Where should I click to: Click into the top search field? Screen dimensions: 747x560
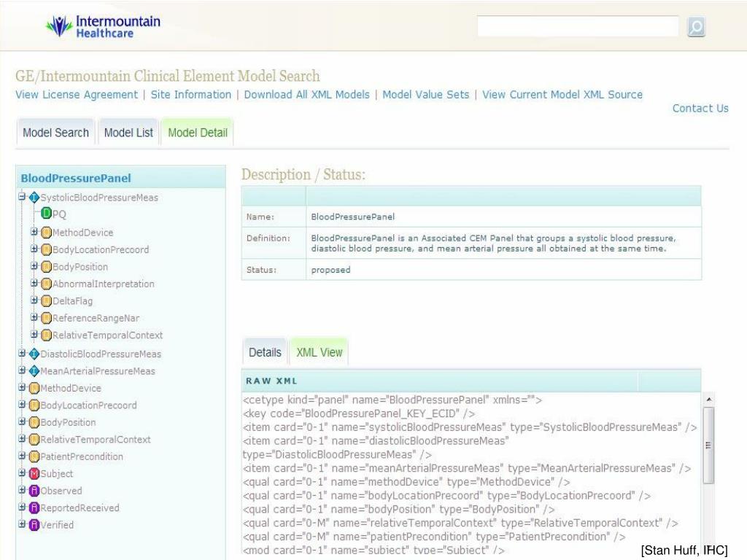(578, 26)
